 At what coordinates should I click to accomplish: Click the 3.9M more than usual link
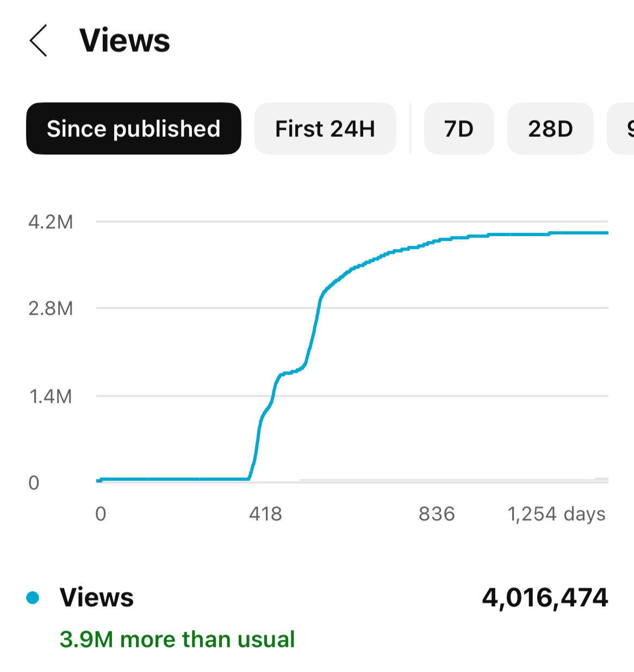177,639
